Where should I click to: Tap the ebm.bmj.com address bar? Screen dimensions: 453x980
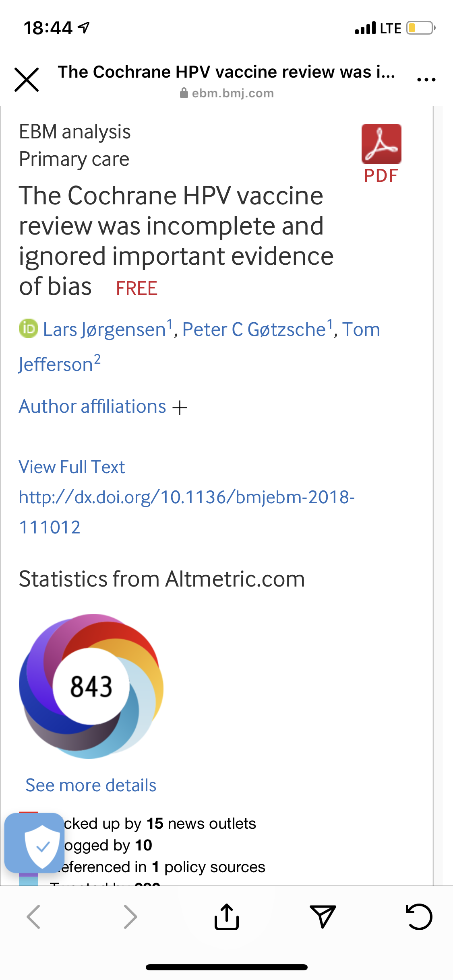pyautogui.click(x=227, y=93)
